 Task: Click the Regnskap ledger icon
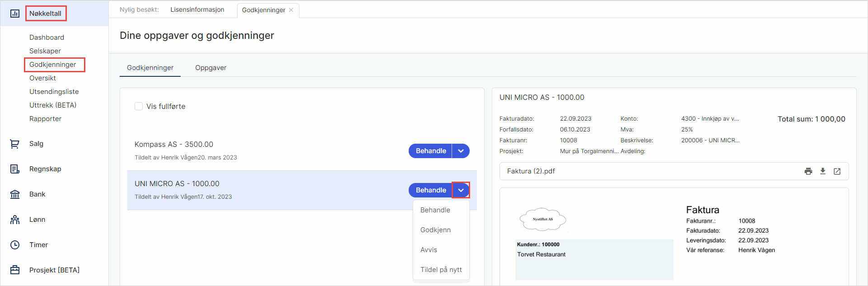point(15,169)
